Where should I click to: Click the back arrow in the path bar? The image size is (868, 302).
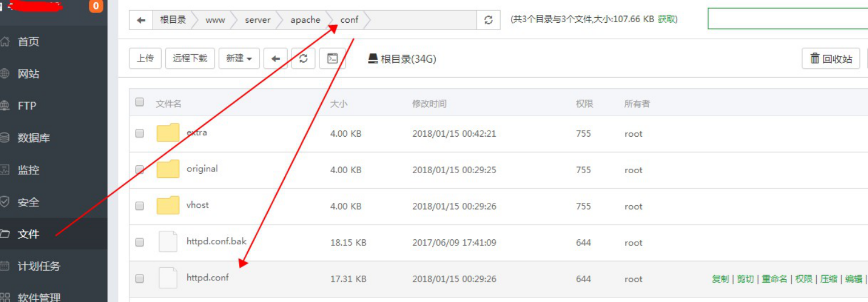coord(141,20)
